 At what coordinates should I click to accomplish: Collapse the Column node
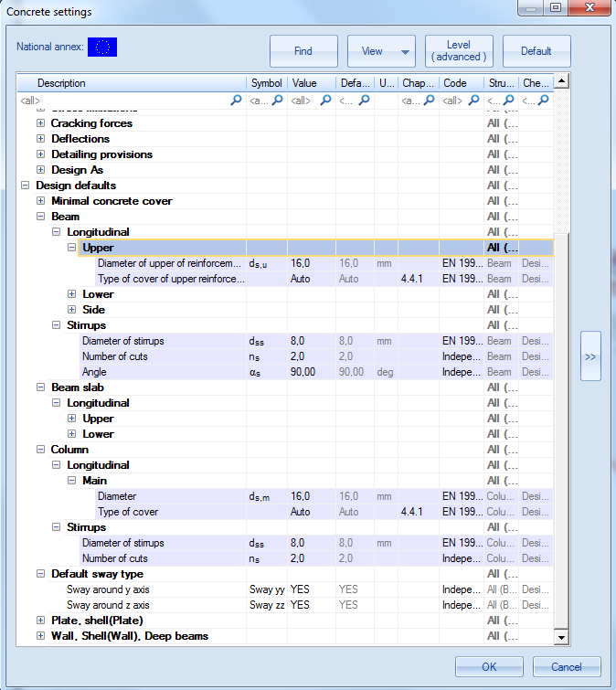click(40, 450)
